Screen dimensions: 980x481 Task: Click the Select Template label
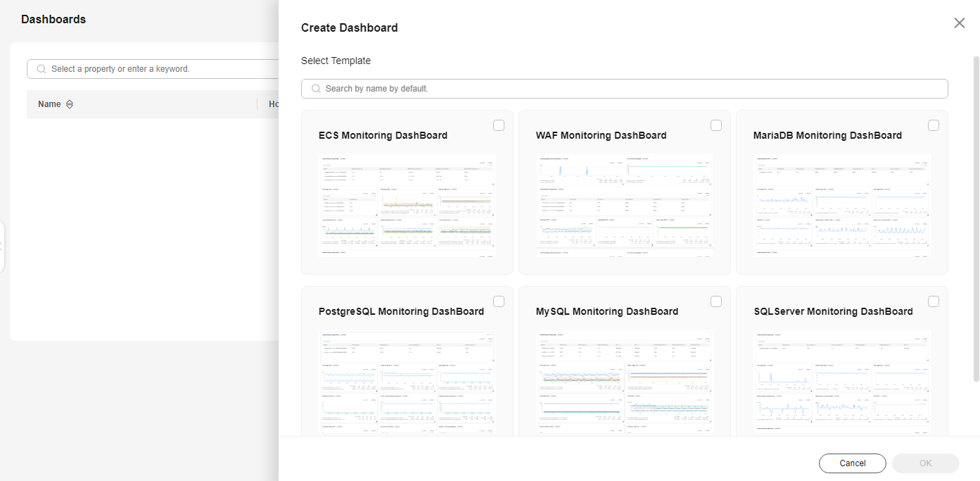click(336, 61)
